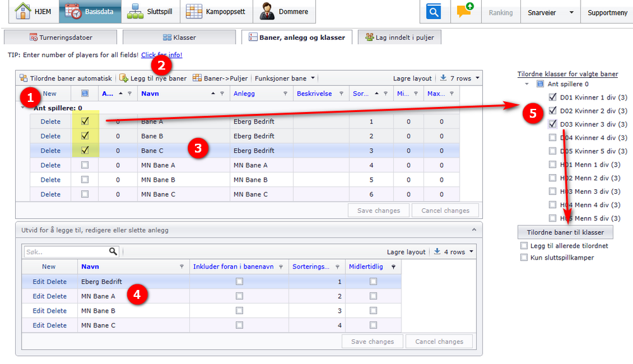Click the HJEM house icon
Image resolution: width=633 pixels, height=364 pixels.
pyautogui.click(x=23, y=11)
